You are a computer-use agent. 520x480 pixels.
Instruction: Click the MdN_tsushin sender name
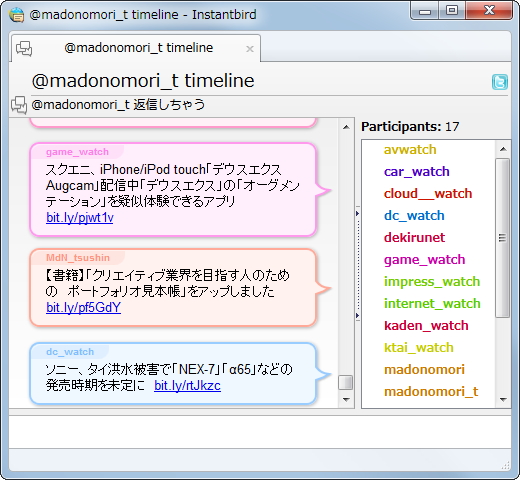tap(78, 258)
